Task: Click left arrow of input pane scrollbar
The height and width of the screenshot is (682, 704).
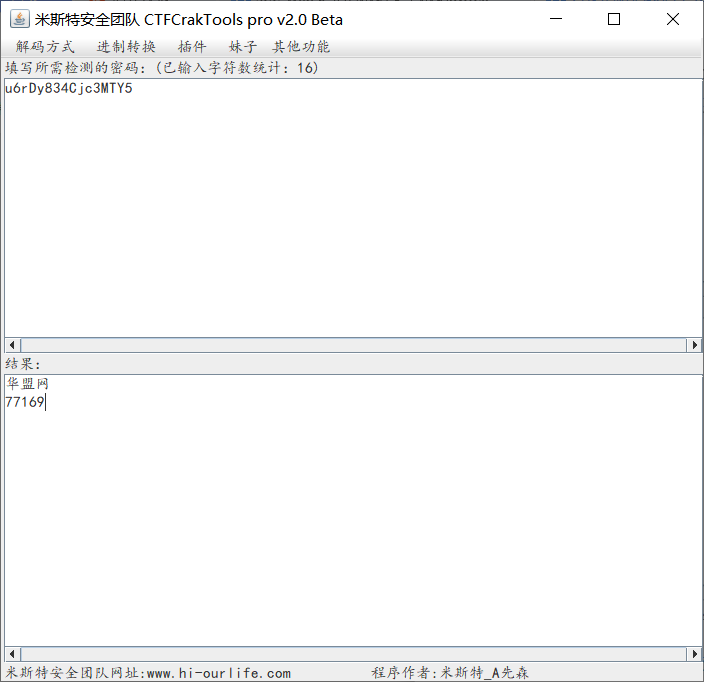Action: 12,345
